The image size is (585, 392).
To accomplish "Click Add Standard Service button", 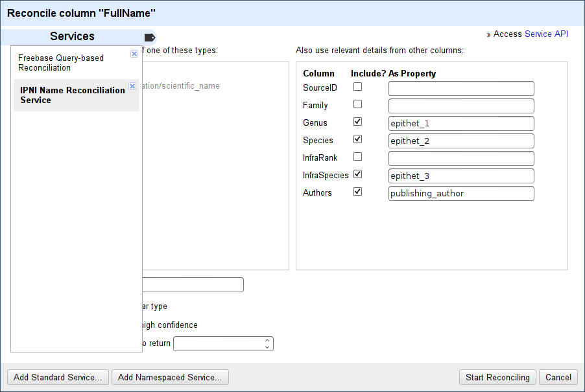I will [x=58, y=377].
